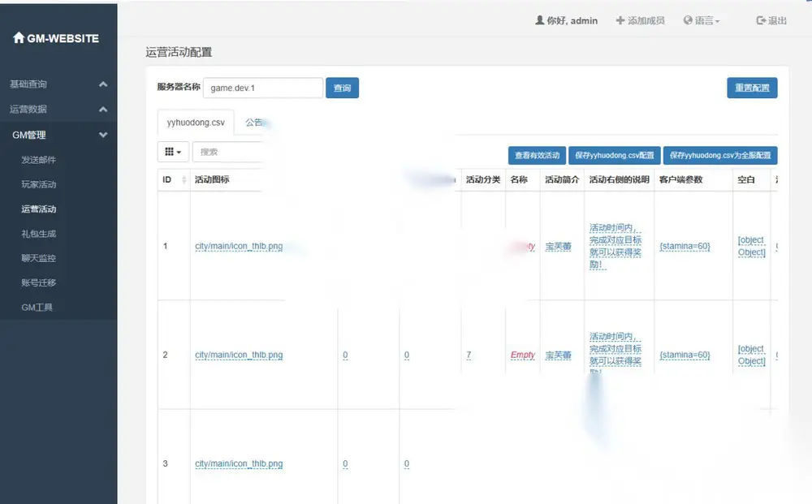This screenshot has width=812, height=504.
Task: Edit row 2 宝芙蕾 intro value
Action: point(559,355)
